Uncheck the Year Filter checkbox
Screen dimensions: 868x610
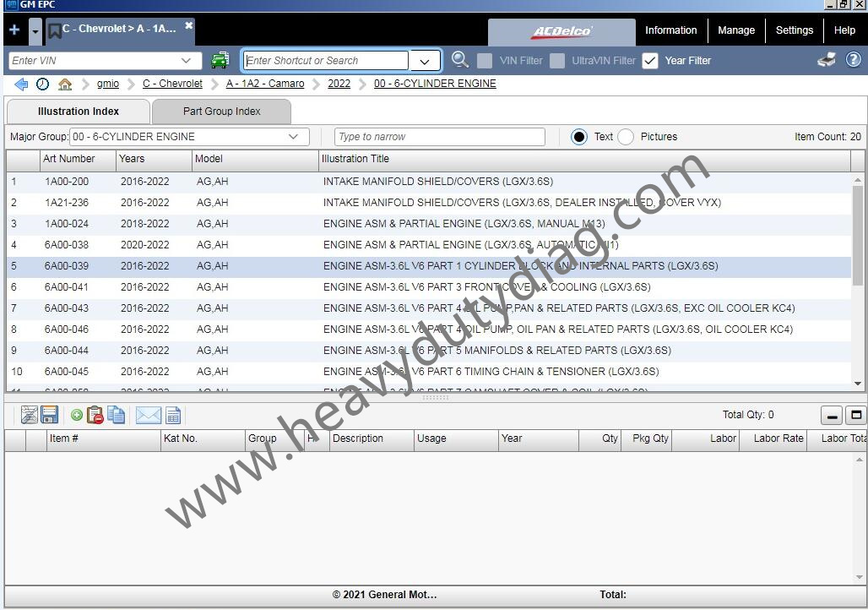(x=650, y=60)
